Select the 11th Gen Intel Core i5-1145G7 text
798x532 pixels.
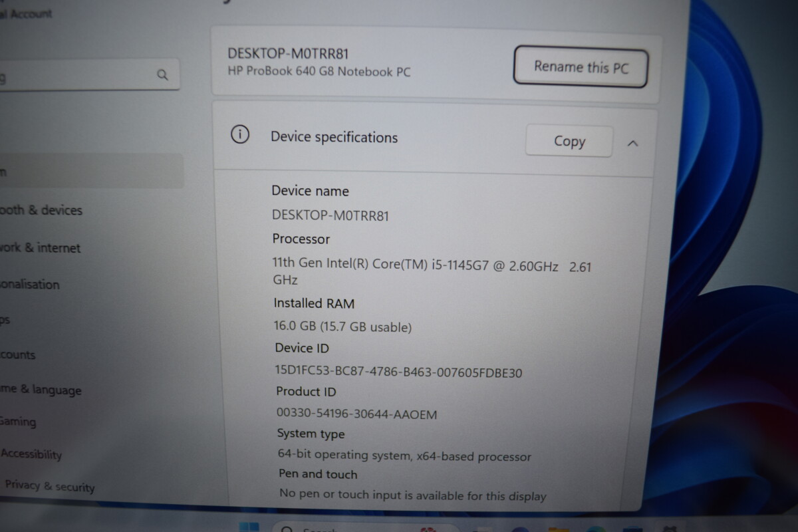click(432, 271)
